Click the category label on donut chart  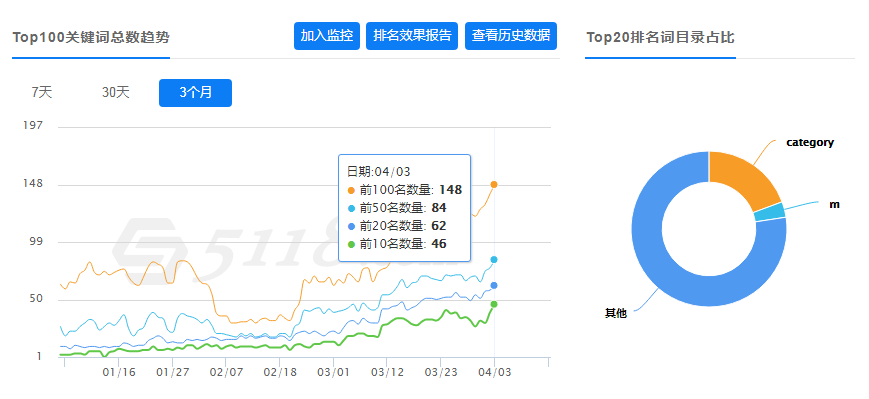810,142
